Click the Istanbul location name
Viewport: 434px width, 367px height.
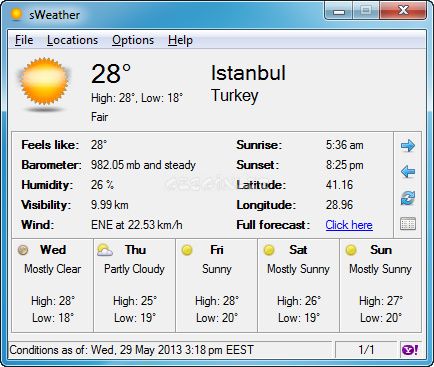click(248, 73)
